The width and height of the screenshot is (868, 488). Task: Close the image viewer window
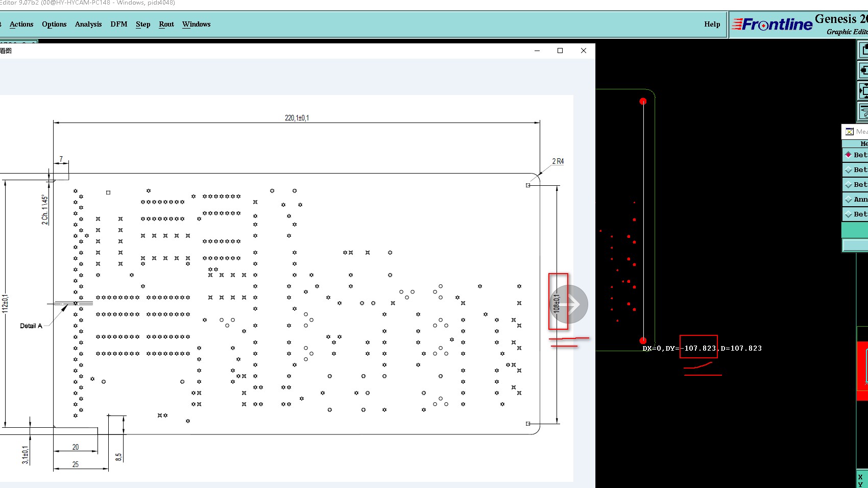(x=584, y=51)
